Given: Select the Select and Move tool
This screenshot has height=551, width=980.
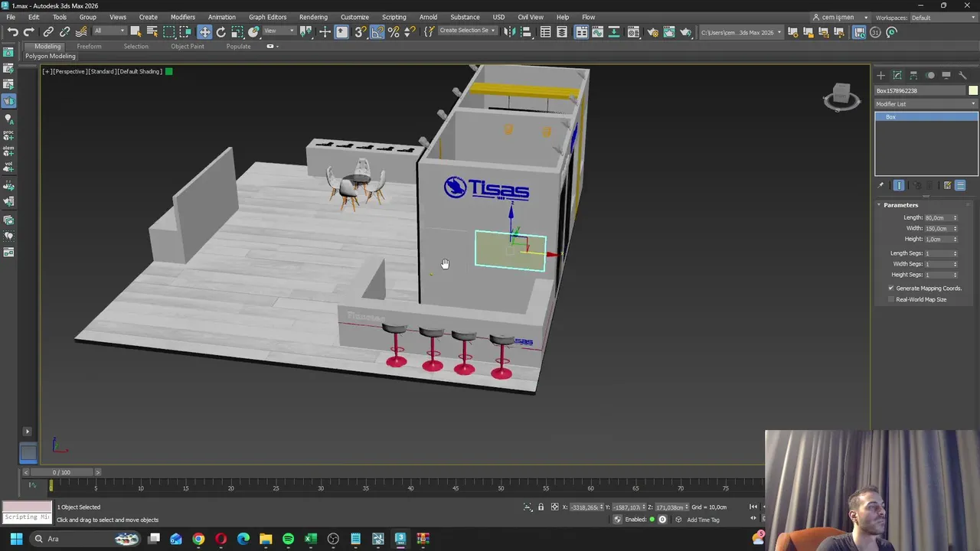Looking at the screenshot, I should (204, 31).
